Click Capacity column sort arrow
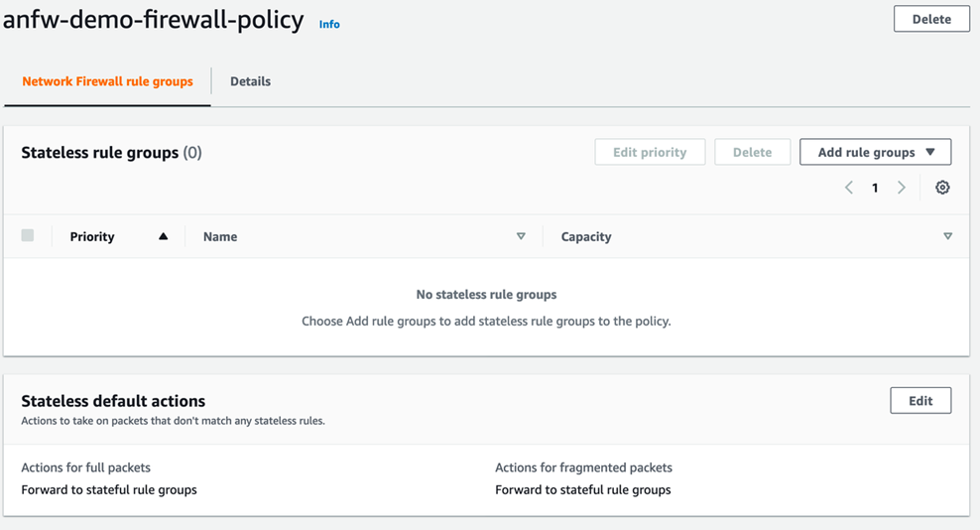 (947, 236)
